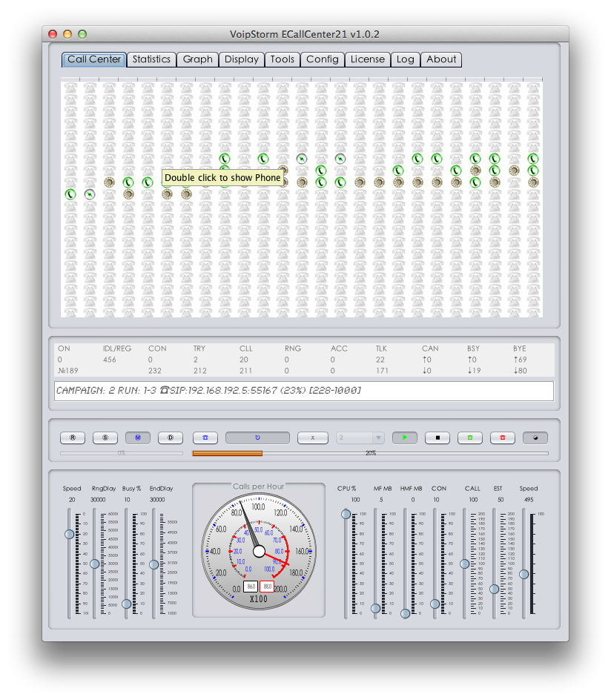Viewport: 611px width, 700px height.
Task: Click the red phone hang-up button
Action: coord(503,437)
